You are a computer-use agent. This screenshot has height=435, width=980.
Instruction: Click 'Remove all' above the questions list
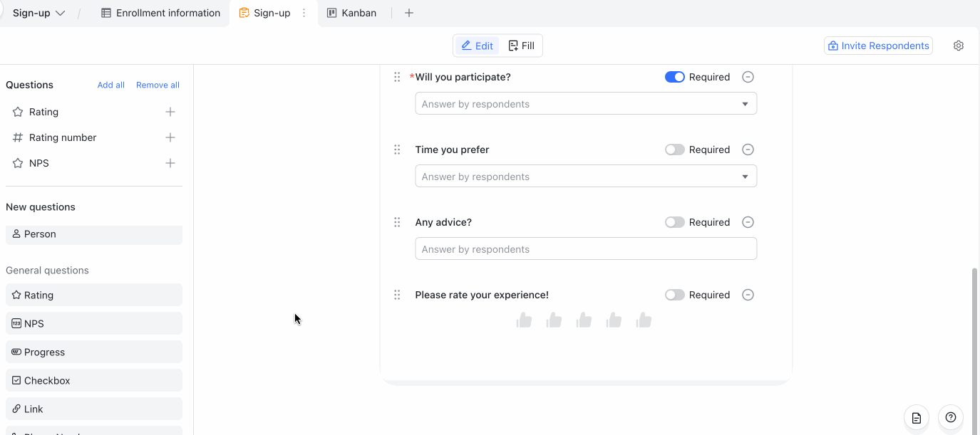(x=158, y=84)
